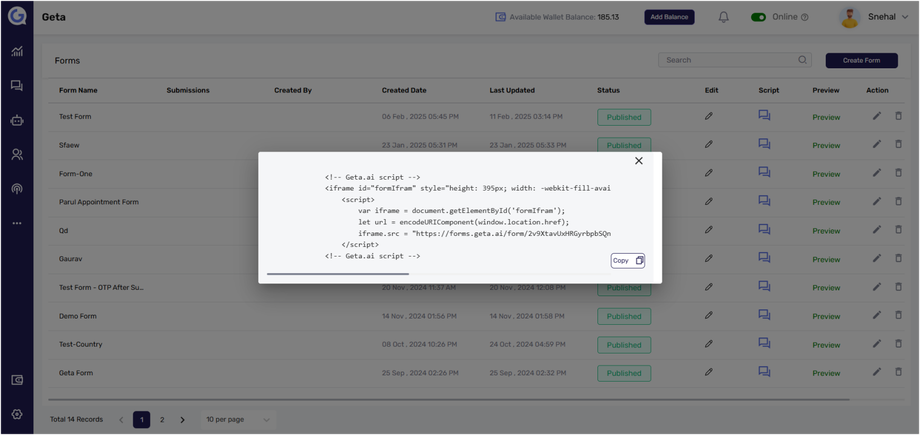This screenshot has height=435, width=920.
Task: Go to page 2 of records
Action: (x=162, y=420)
